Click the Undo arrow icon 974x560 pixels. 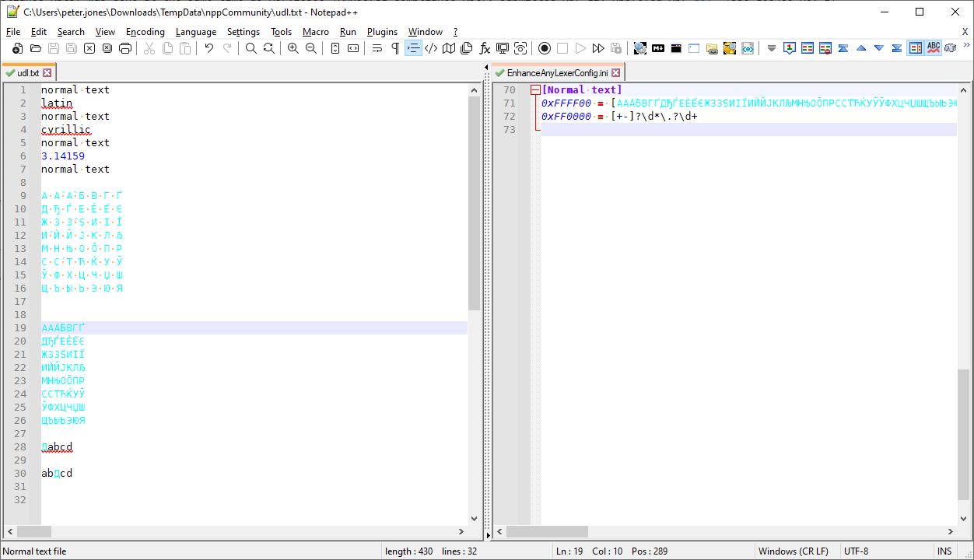click(x=209, y=48)
